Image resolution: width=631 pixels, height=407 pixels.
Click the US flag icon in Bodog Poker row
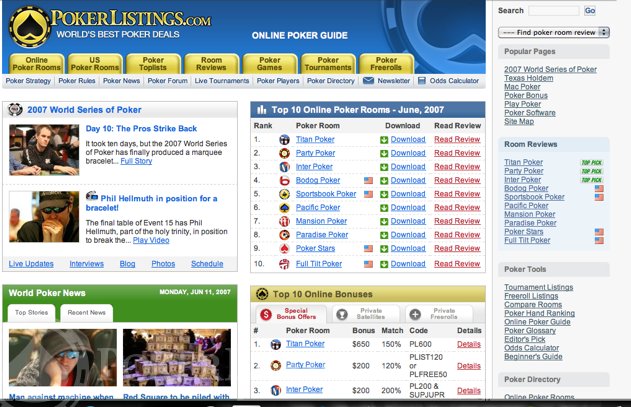pos(368,180)
